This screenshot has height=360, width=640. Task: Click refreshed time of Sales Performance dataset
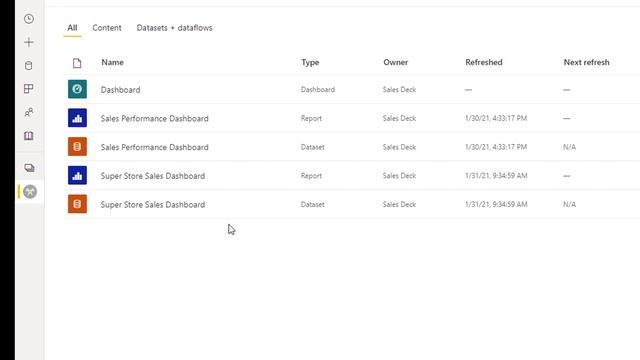click(496, 147)
